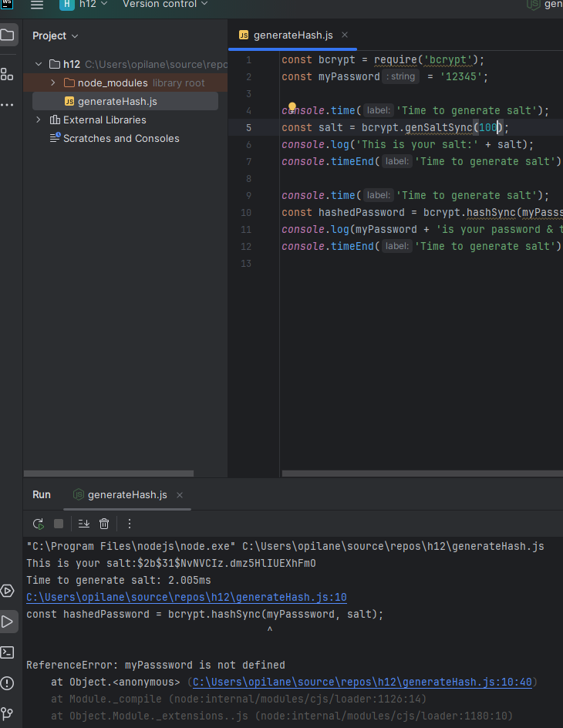The image size is (563, 728).
Task: Click at Object.Module._extensions..js stack trace line
Action: [x=281, y=716]
